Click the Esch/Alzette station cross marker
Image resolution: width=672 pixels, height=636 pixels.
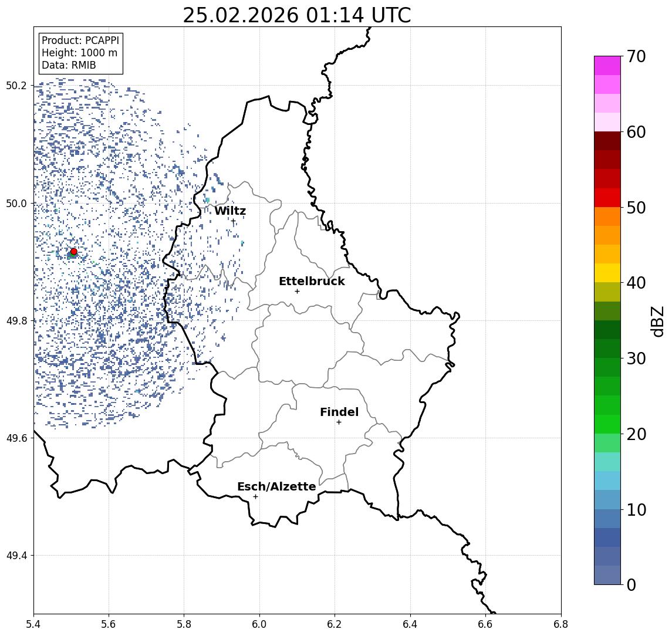pyautogui.click(x=256, y=497)
